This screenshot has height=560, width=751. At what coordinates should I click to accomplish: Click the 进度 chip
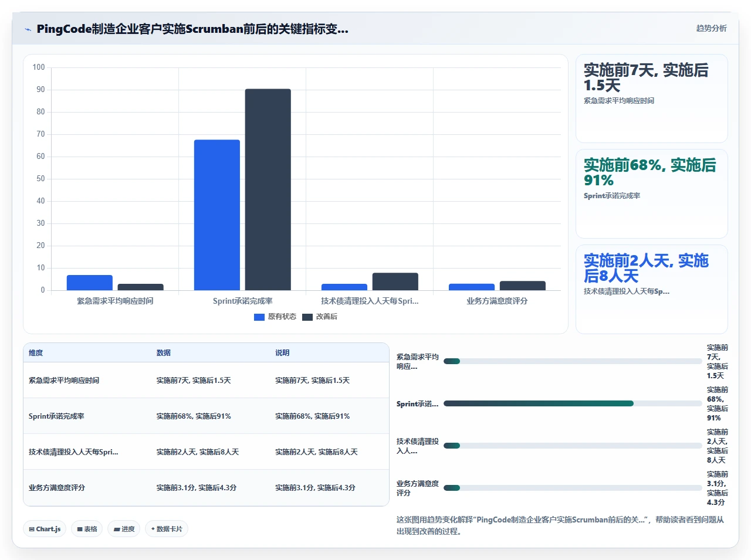[x=124, y=529]
